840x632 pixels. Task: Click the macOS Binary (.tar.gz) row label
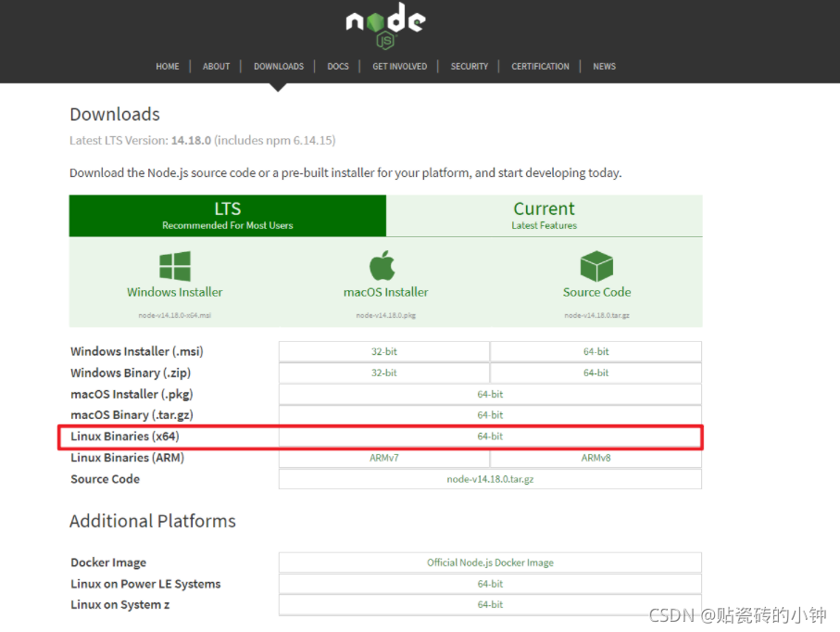click(132, 415)
